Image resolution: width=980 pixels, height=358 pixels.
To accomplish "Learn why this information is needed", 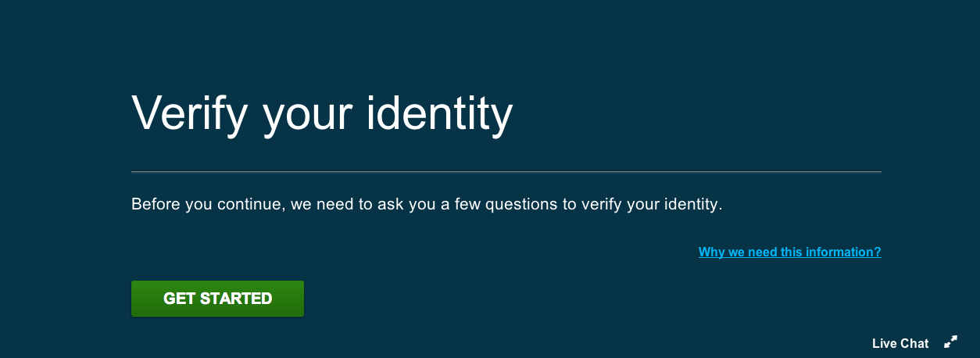I will pos(790,252).
